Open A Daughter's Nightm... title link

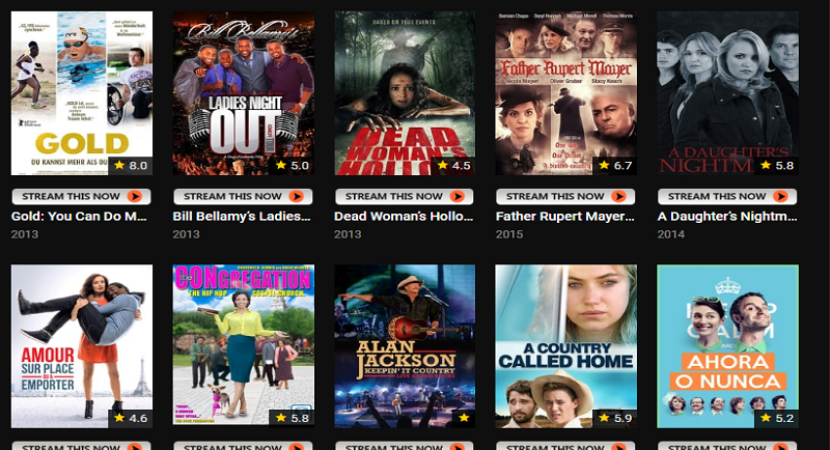(x=727, y=216)
